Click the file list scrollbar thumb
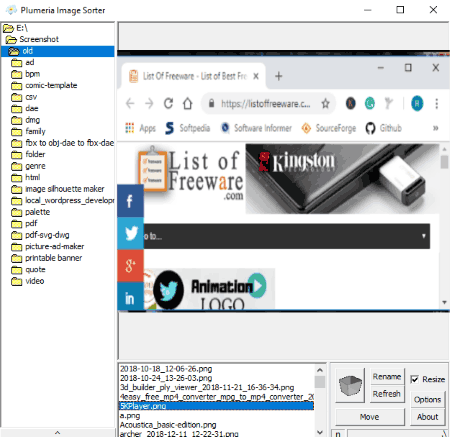Viewport: 450px width, 437px height. pos(320,382)
